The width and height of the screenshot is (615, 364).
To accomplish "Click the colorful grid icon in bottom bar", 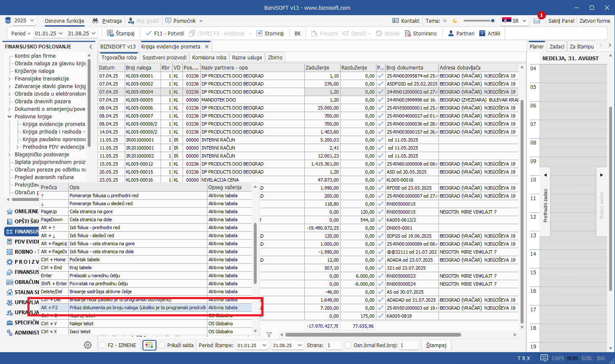I will [x=149, y=345].
